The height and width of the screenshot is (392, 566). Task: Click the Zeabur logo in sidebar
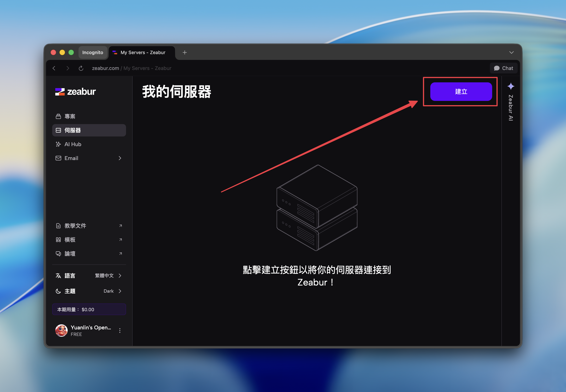coord(75,92)
